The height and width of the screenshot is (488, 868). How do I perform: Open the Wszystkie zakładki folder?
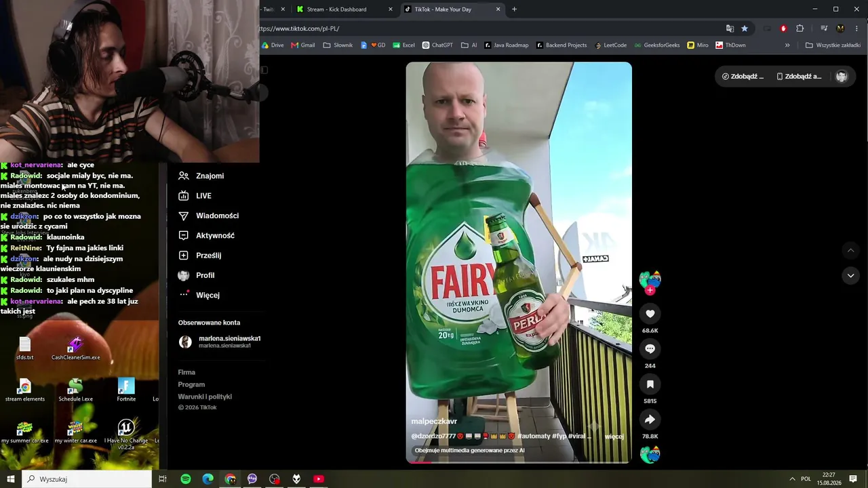pos(833,45)
